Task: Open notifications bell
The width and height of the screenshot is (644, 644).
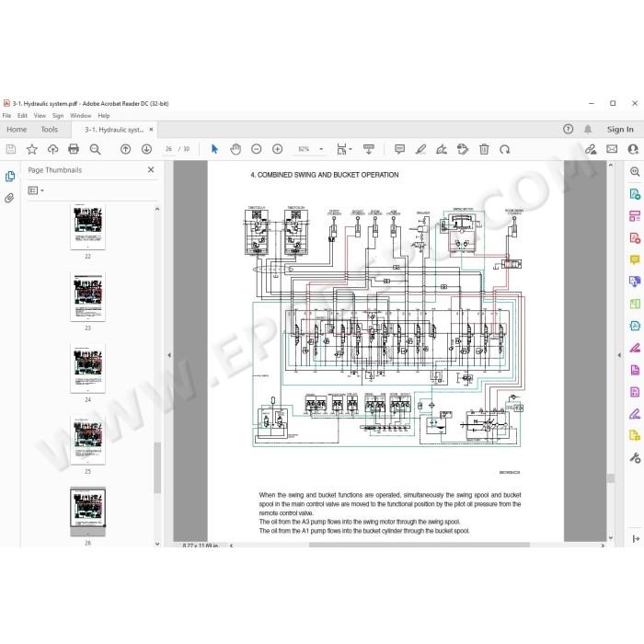Action: click(x=588, y=130)
